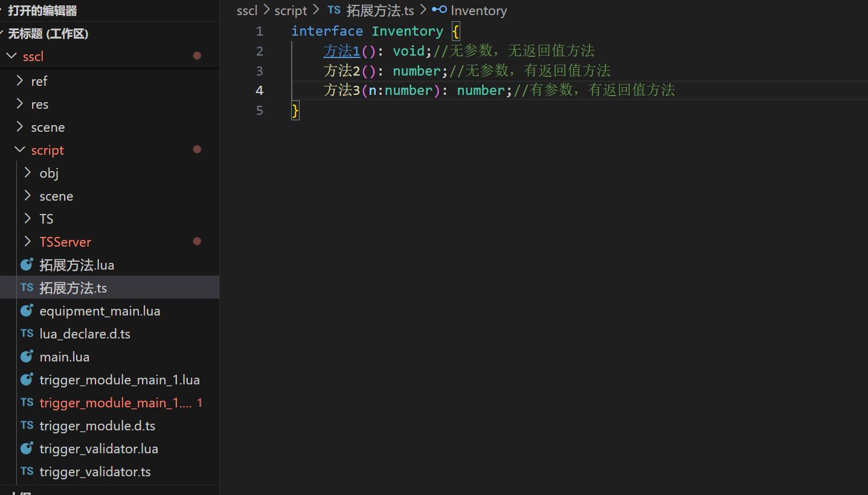The image size is (868, 495).
Task: Click the TS icon of 拓展方法.ts file
Action: [x=27, y=287]
